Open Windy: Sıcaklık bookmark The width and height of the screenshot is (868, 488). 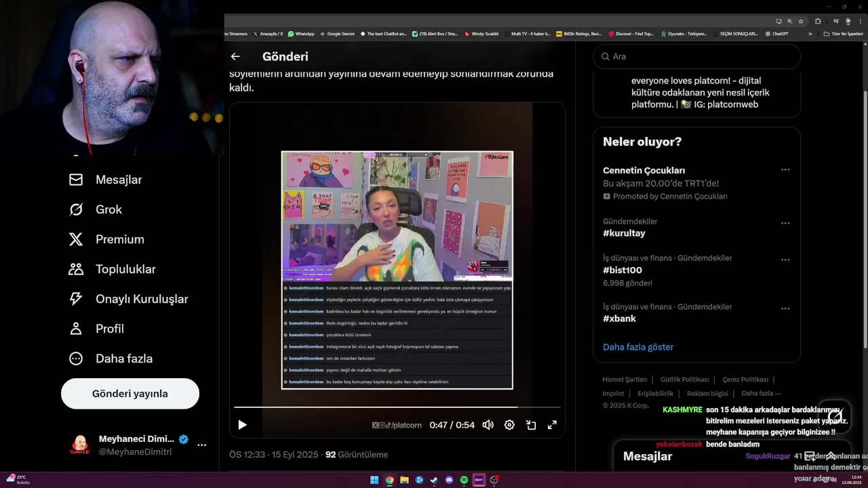tap(481, 33)
